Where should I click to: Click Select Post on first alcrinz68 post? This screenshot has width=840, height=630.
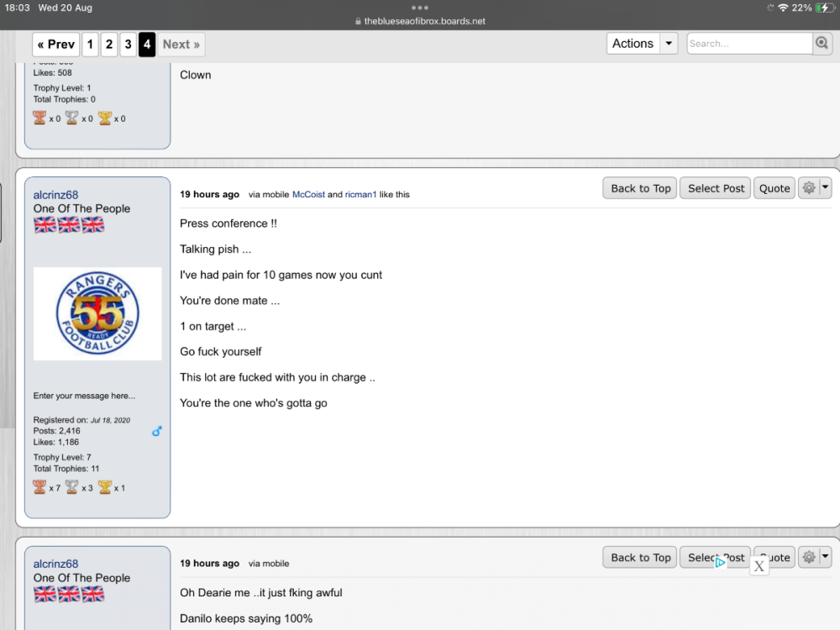pos(716,188)
